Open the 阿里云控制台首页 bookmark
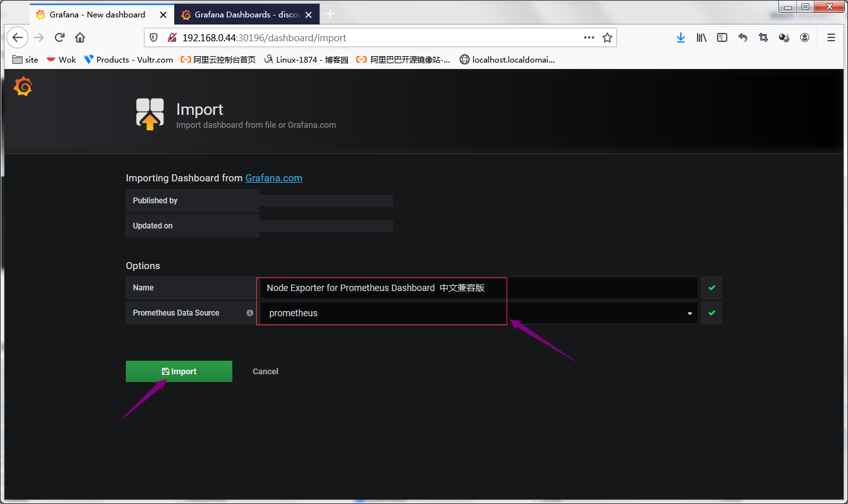 (x=218, y=59)
